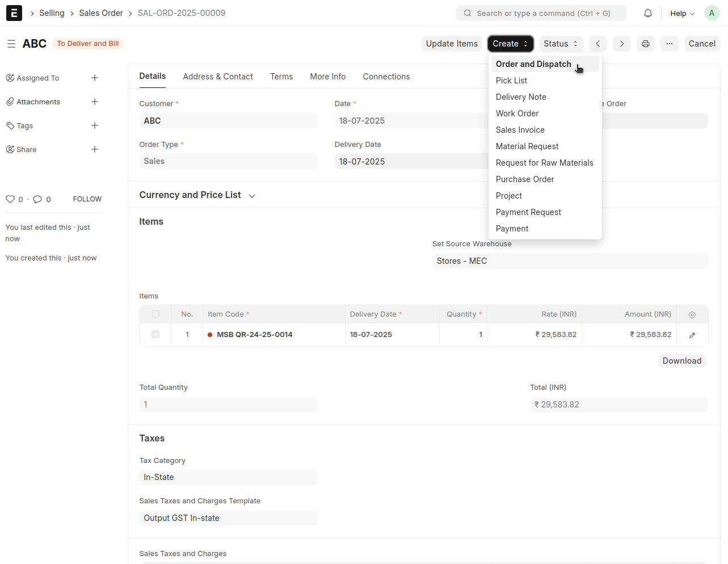Click the Download button below items table
The image size is (728, 564).
coord(681,361)
